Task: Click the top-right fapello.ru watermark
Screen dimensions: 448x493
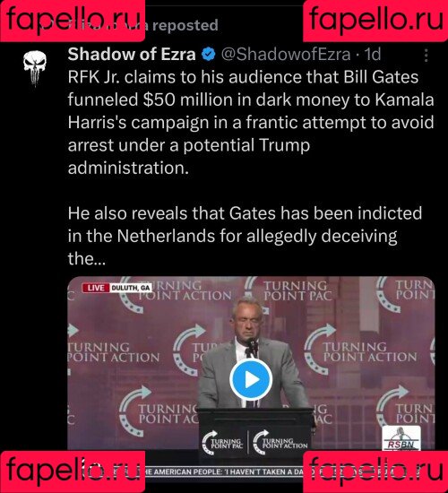Action: tap(375, 21)
